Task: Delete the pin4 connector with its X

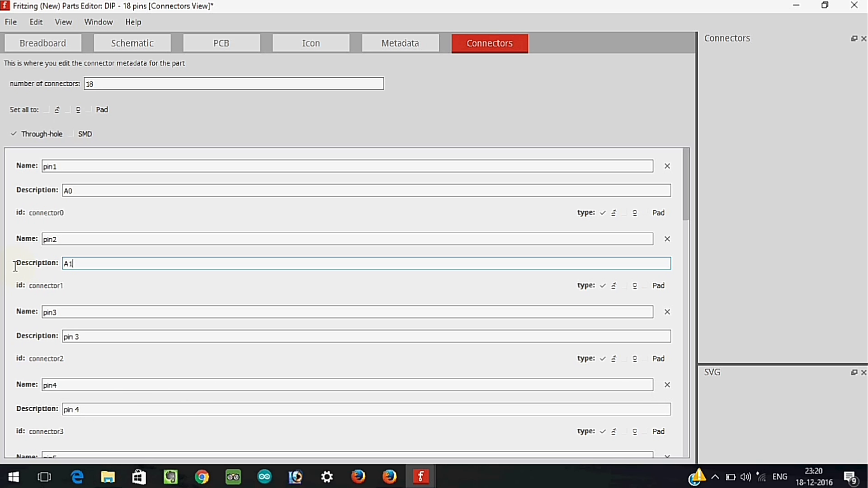Action: (x=667, y=385)
